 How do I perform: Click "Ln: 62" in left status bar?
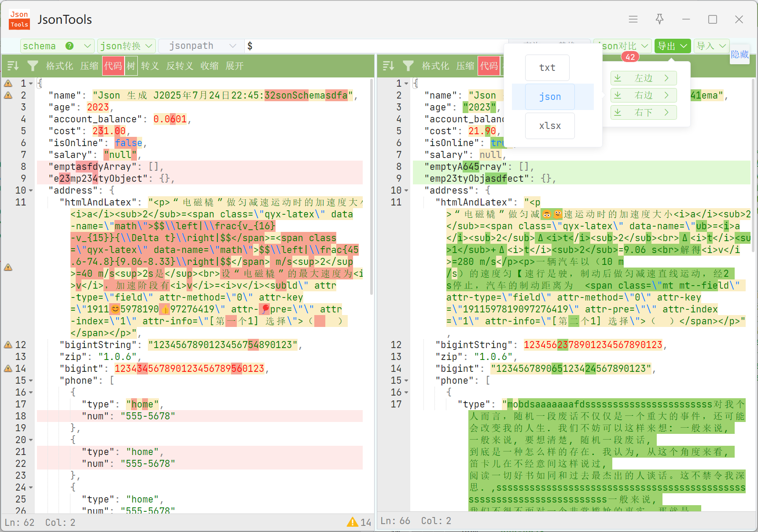pyautogui.click(x=19, y=522)
